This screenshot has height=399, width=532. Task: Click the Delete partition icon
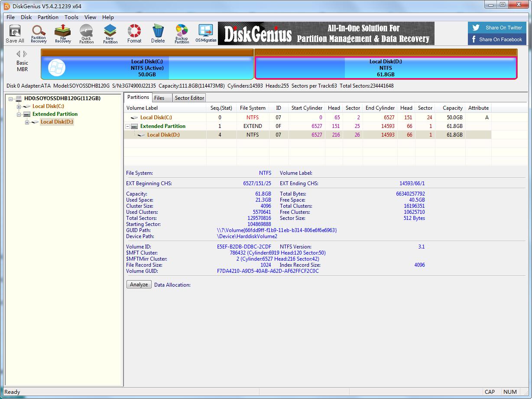coord(158,33)
